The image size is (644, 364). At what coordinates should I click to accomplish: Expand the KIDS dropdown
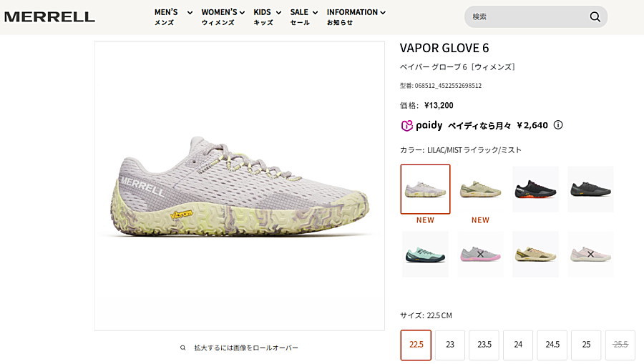click(x=268, y=17)
